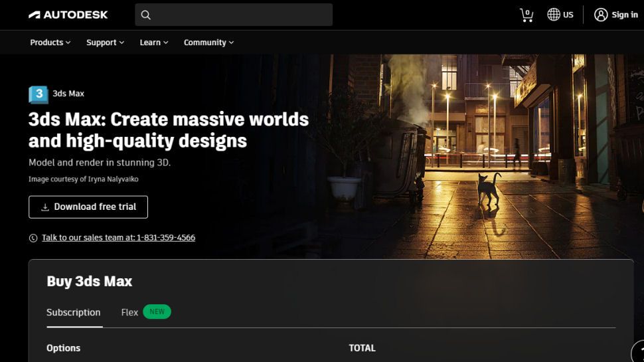Click the Sign in account icon
The width and height of the screenshot is (644, 362).
600,15
